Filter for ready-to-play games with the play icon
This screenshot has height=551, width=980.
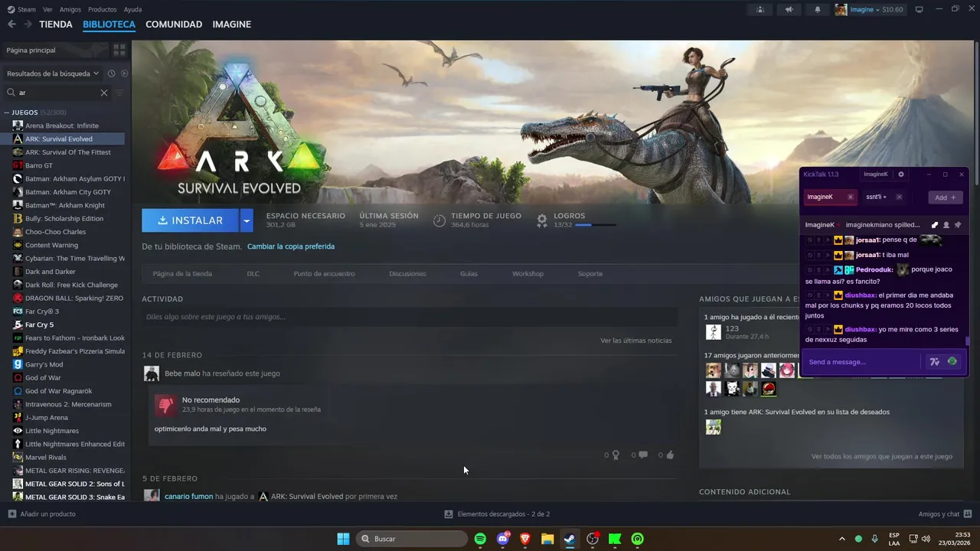124,73
